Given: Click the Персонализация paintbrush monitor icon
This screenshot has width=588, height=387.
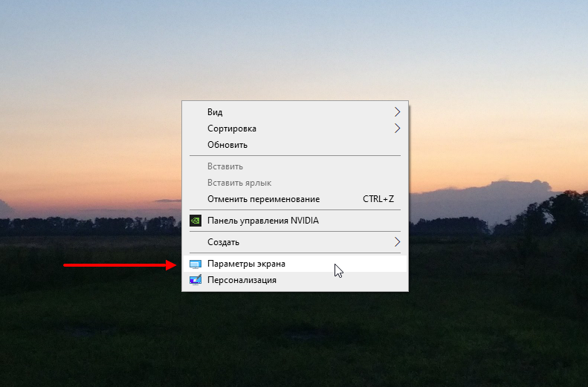Looking at the screenshot, I should pyautogui.click(x=196, y=280).
